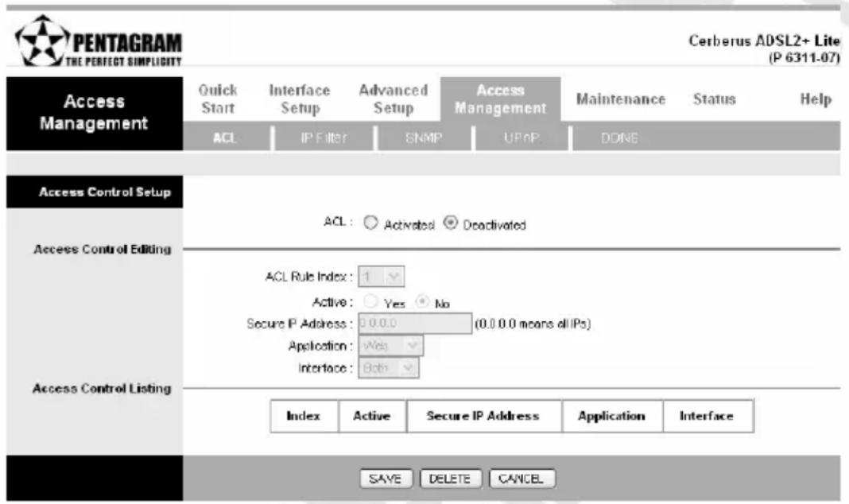Click the Access Control Editing label
The height and width of the screenshot is (504, 849).
(103, 249)
